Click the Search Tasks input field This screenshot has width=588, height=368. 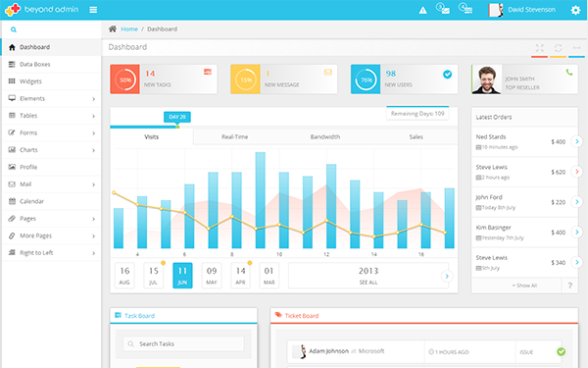click(x=184, y=343)
